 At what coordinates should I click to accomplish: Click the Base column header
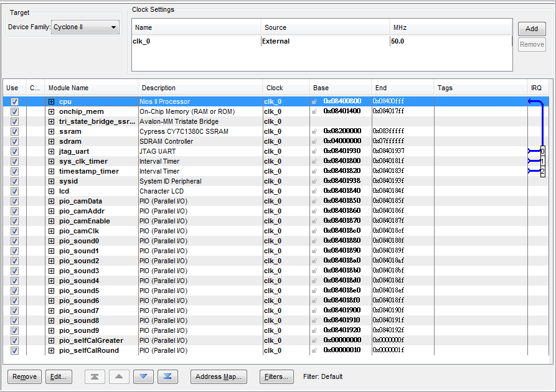click(x=341, y=88)
